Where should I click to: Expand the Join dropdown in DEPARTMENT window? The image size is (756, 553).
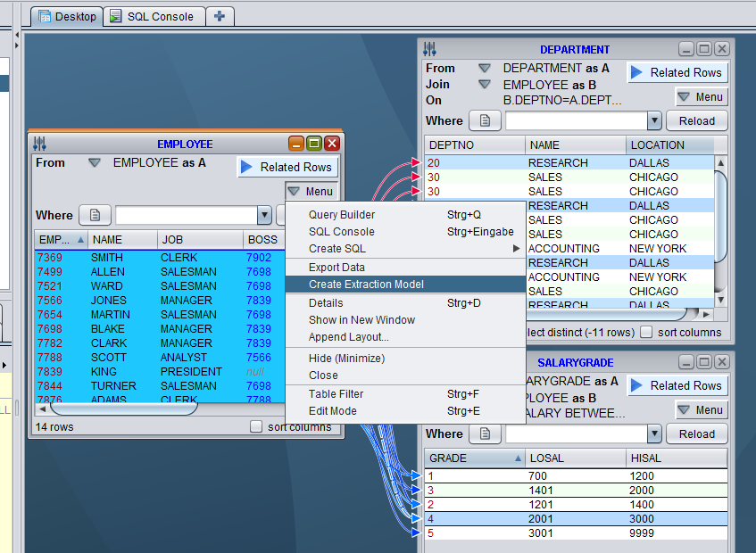[x=484, y=85]
